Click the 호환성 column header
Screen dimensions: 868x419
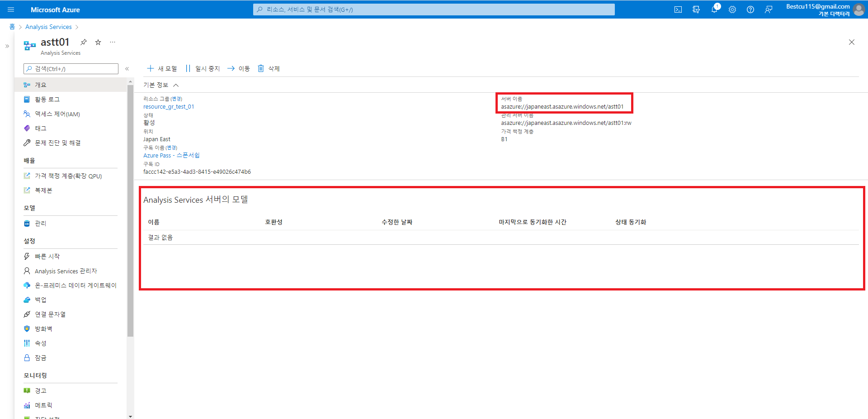click(274, 222)
